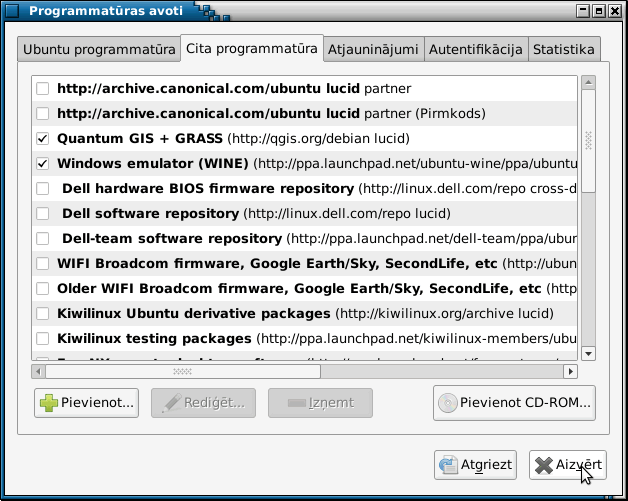This screenshot has height=501, width=628.
Task: Select the Cita programmatūra tab
Action: point(252,48)
